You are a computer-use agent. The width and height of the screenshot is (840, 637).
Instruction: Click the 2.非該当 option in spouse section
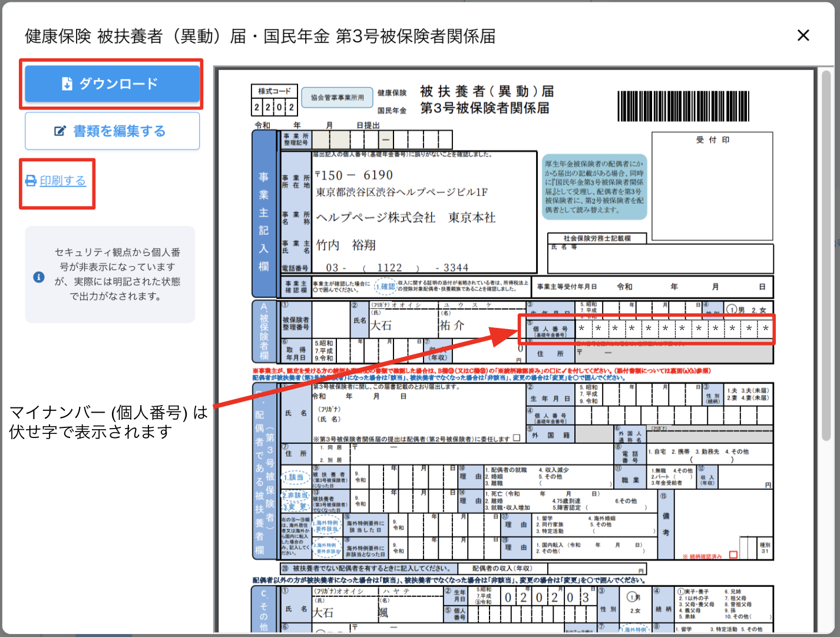(x=295, y=496)
